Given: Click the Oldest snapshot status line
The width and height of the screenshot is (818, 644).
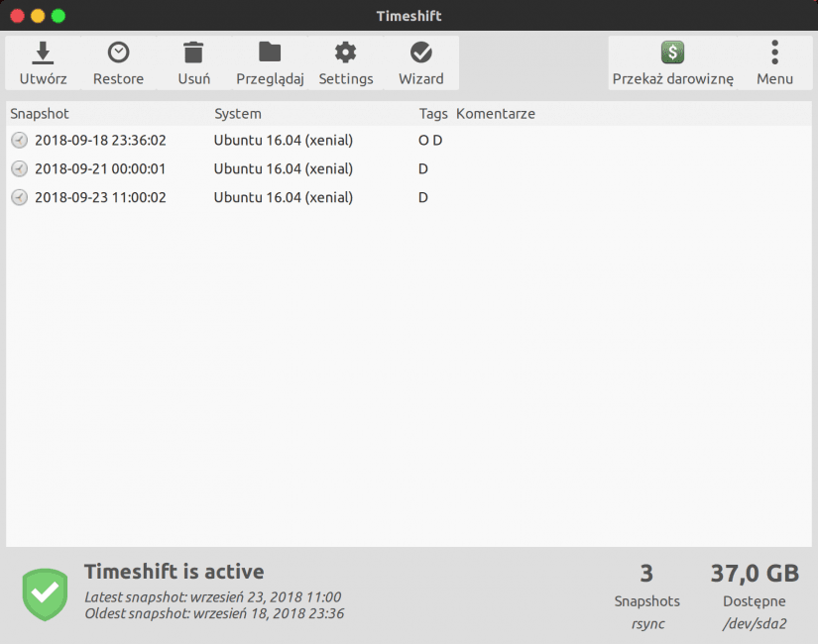Looking at the screenshot, I should (x=214, y=613).
